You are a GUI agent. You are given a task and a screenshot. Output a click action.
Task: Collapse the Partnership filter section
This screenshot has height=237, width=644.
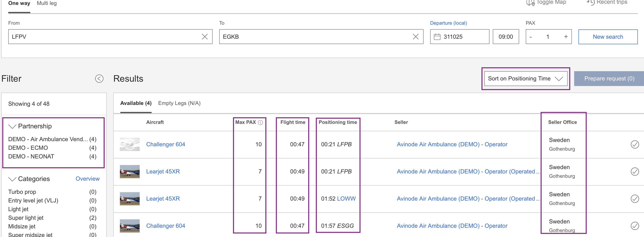coord(12,126)
